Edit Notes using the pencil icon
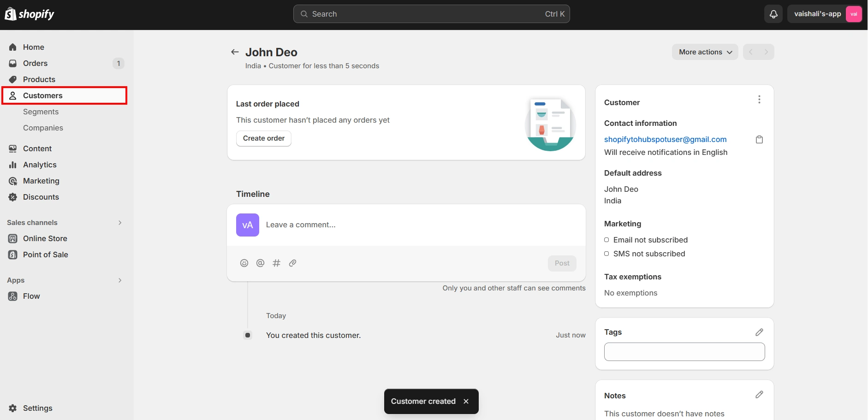The image size is (868, 420). click(x=759, y=395)
